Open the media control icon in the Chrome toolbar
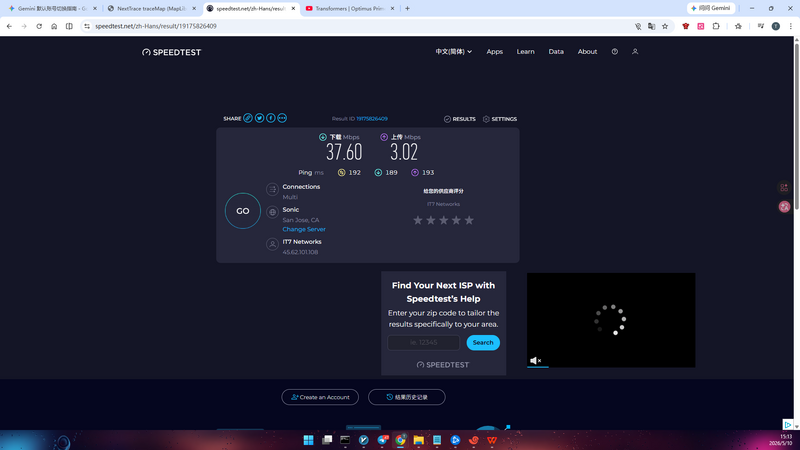 (761, 26)
